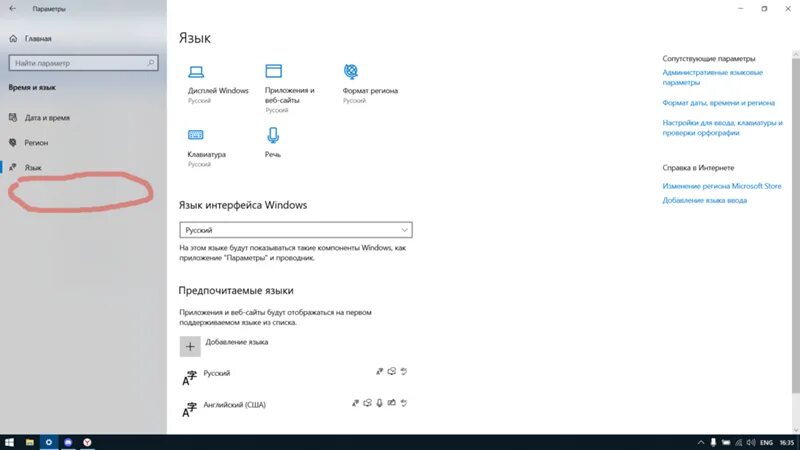The height and width of the screenshot is (450, 800).
Task: Click the last feature icon in the Русский row
Action: [x=404, y=371]
